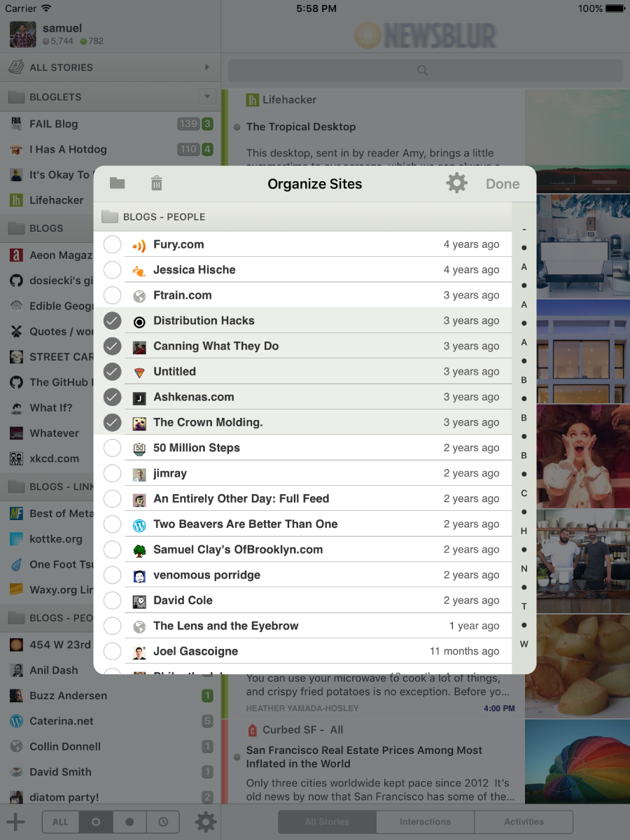Switch to the Interactions tab
Image resolution: width=630 pixels, height=840 pixels.
(425, 822)
